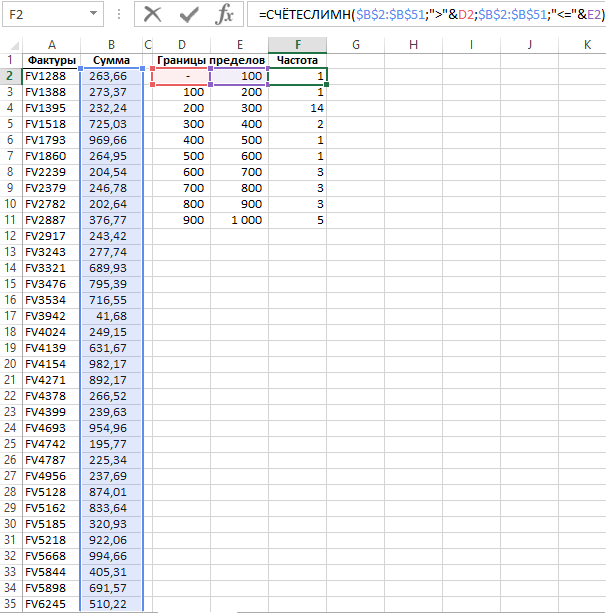The width and height of the screenshot is (606, 613).
Task: Select invoice cell FV6245
Action: coord(51,604)
